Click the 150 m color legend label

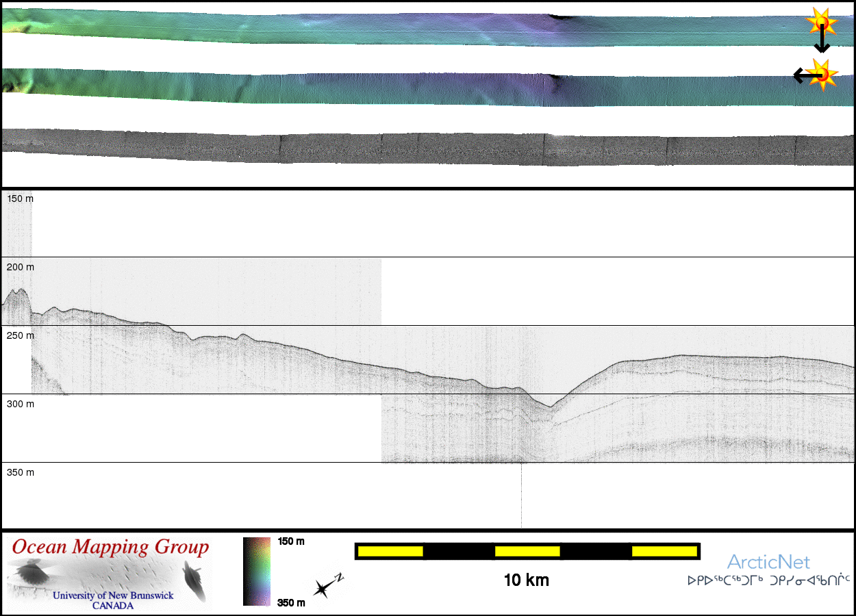[291, 541]
